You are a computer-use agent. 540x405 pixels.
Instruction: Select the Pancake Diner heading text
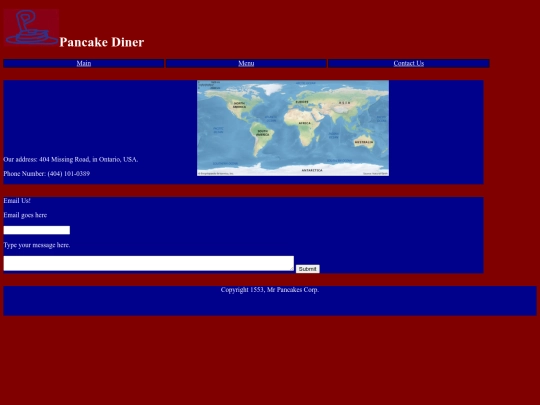(102, 42)
